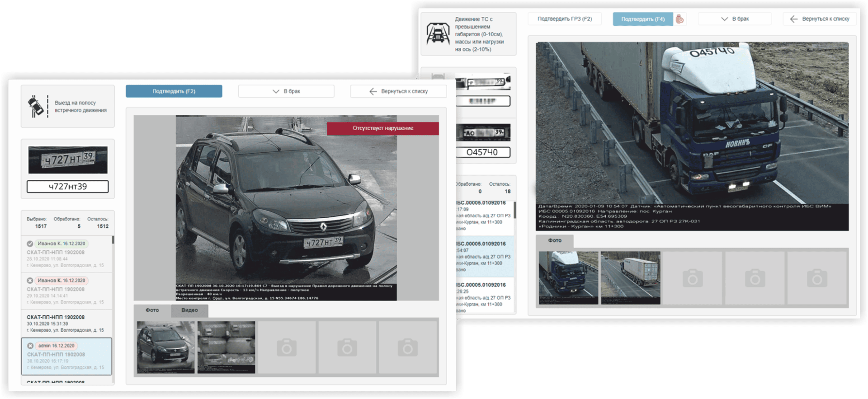Click the red stamp icon beside Подтвердить (F4)
The image size is (868, 399).
[x=679, y=19]
